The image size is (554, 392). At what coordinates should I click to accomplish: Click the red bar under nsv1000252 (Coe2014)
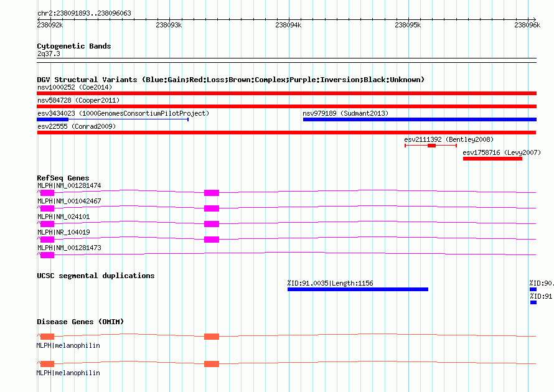tap(286, 93)
